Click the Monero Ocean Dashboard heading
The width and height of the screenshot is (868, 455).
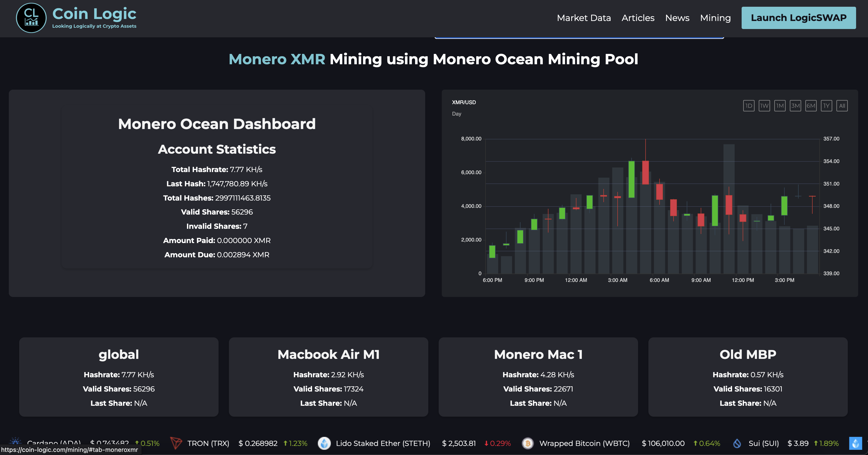(217, 124)
